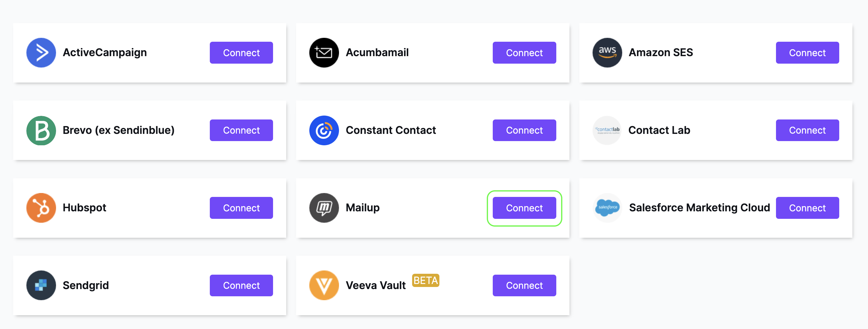Click the Acumbamail envelope logo

pyautogui.click(x=324, y=53)
